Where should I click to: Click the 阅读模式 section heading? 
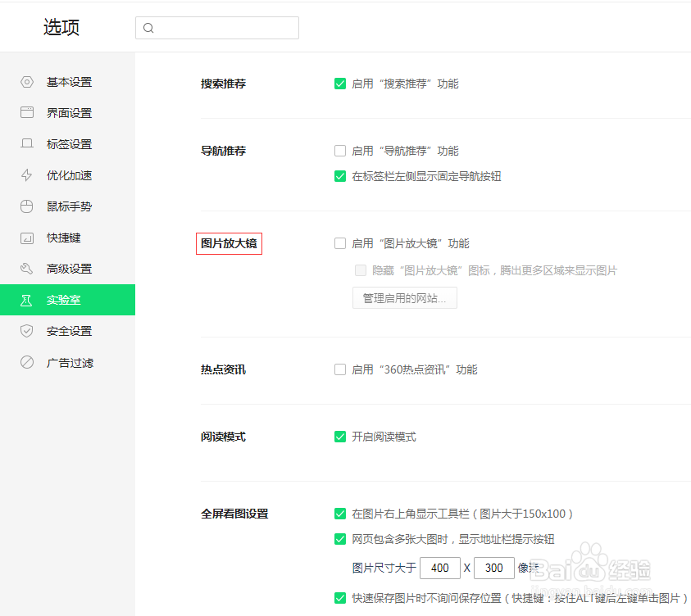[223, 437]
